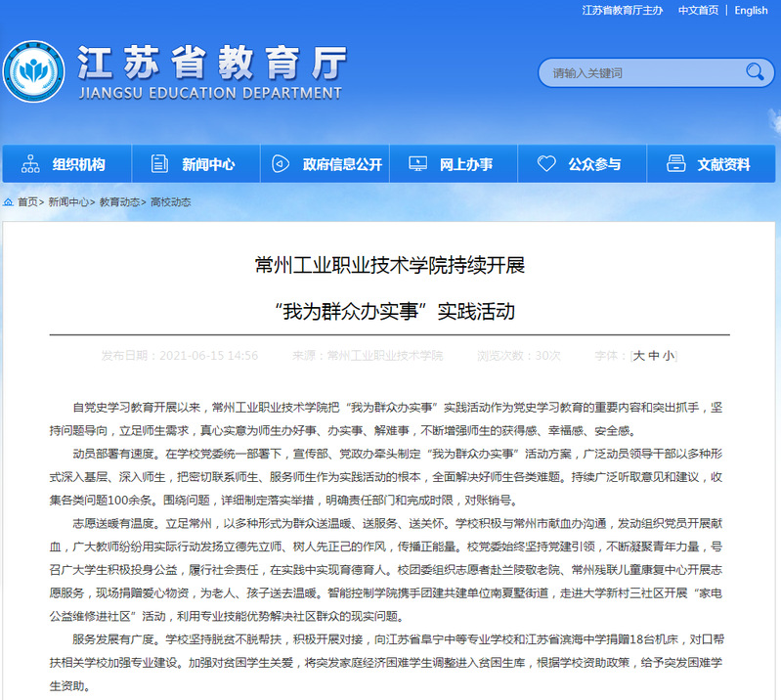
Task: Open the 政府信息公开 navigation menu
Action: pos(342,164)
